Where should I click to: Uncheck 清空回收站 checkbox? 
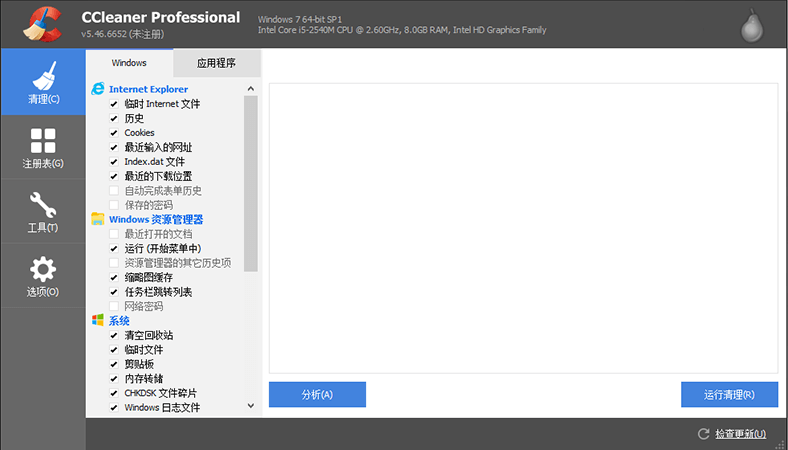click(x=114, y=335)
